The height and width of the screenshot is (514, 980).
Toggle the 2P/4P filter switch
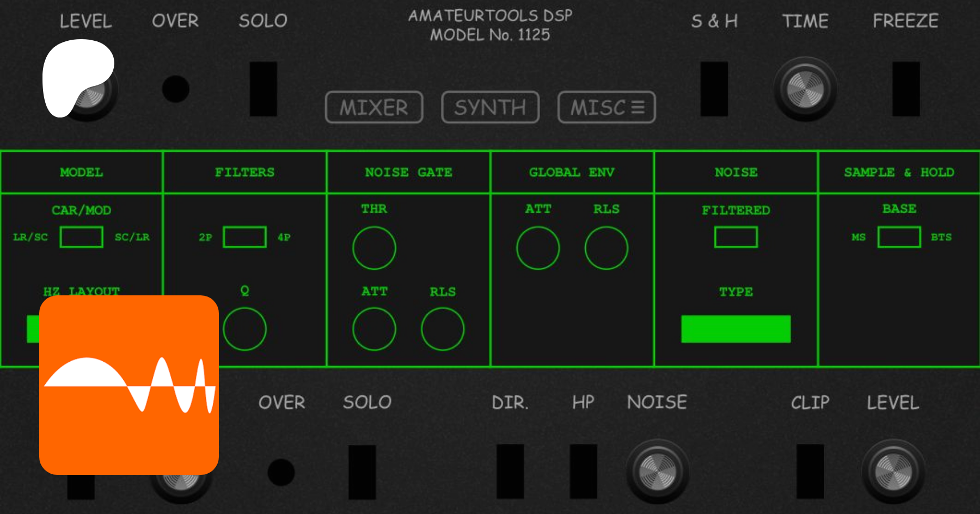click(x=244, y=237)
